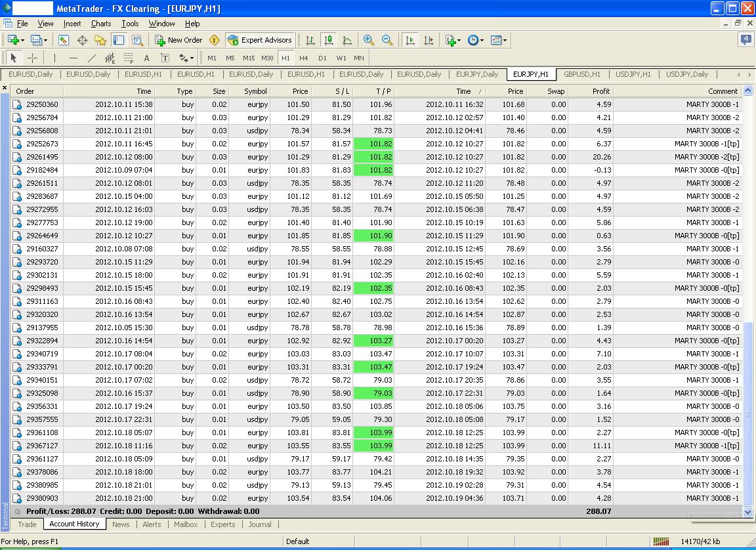Select order row 29250360

(x=376, y=104)
